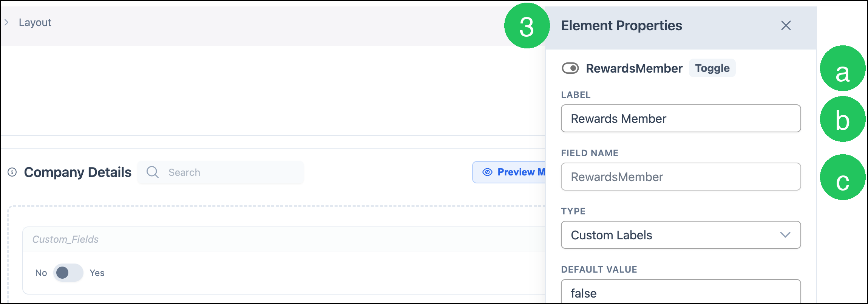The width and height of the screenshot is (868, 304).
Task: Click the green callout marker c
Action: pyautogui.click(x=843, y=177)
